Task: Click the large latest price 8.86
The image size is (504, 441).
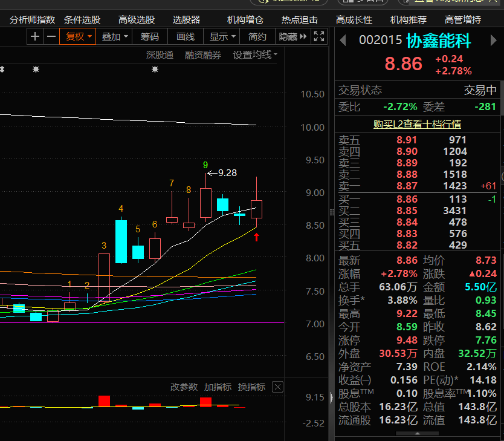Action: (x=403, y=64)
